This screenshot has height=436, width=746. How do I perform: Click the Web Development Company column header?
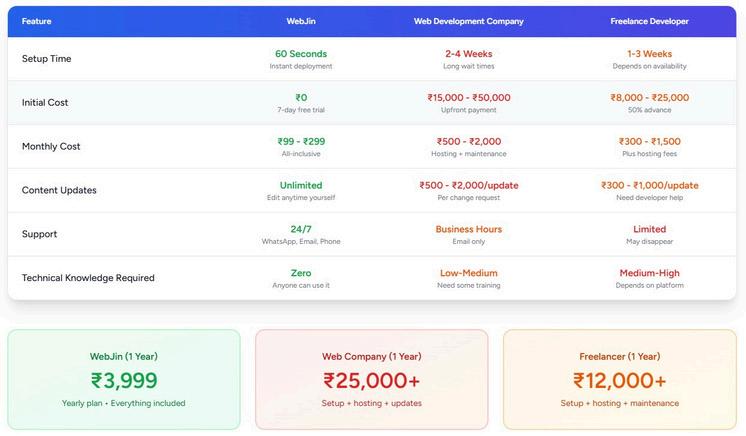[x=468, y=21]
